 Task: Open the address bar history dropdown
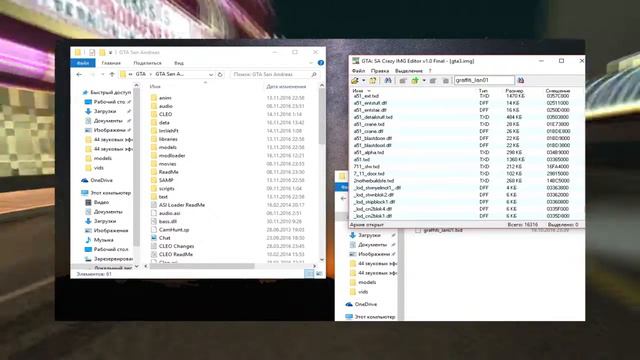pyautogui.click(x=211, y=74)
